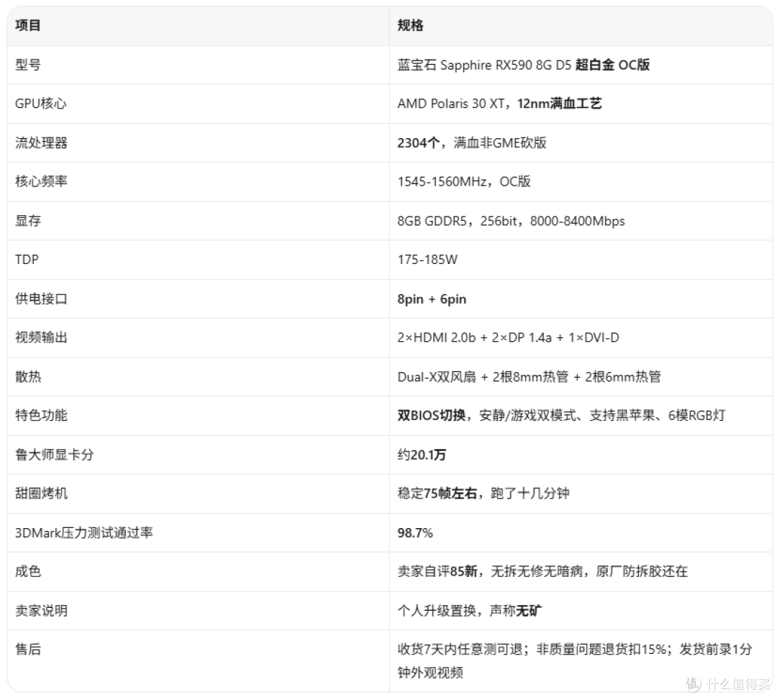The image size is (777, 700).
Task: Click the 卖家自评85新 condition value
Action: [x=542, y=571]
